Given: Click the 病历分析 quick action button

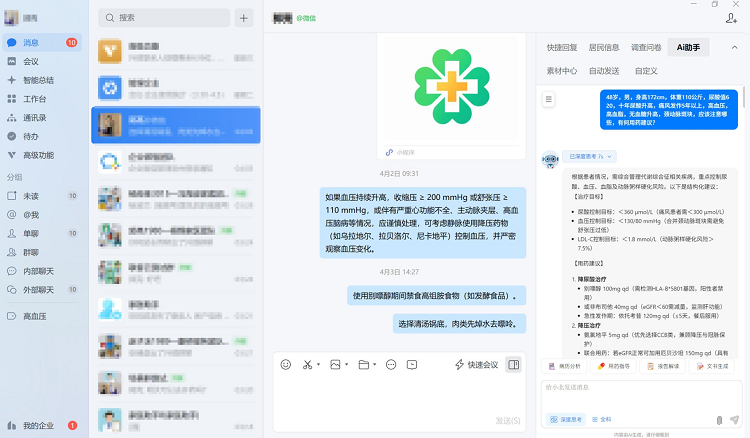Looking at the screenshot, I should tap(565, 367).
